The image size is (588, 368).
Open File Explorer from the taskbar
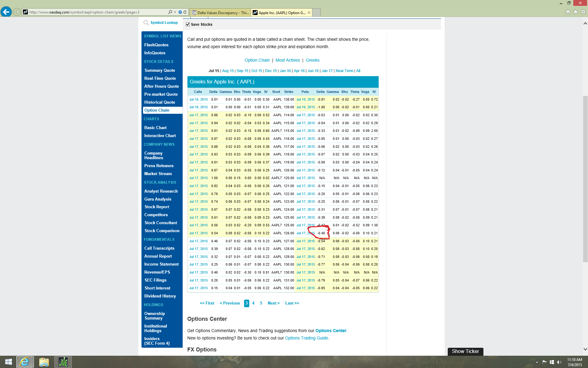[44, 362]
